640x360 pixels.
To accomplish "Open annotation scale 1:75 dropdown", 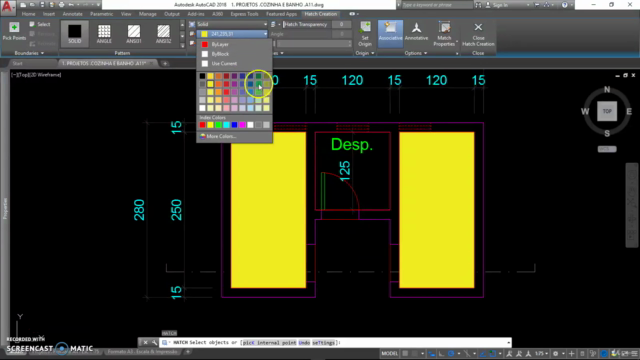I will (x=541, y=353).
